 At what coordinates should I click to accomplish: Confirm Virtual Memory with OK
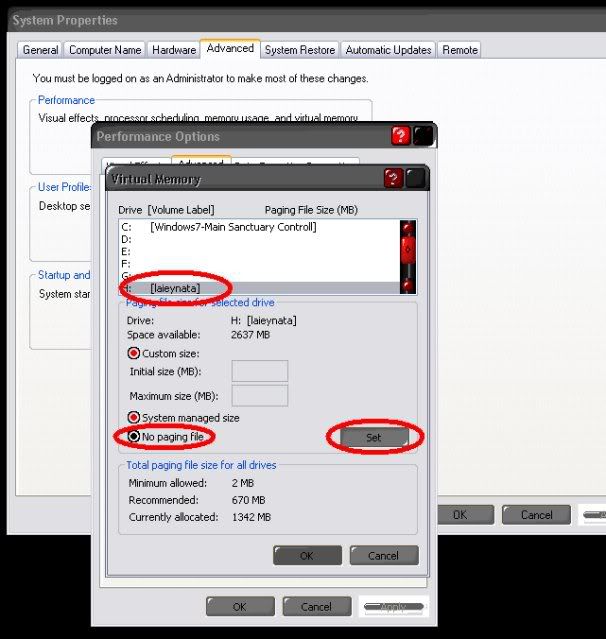tap(307, 555)
